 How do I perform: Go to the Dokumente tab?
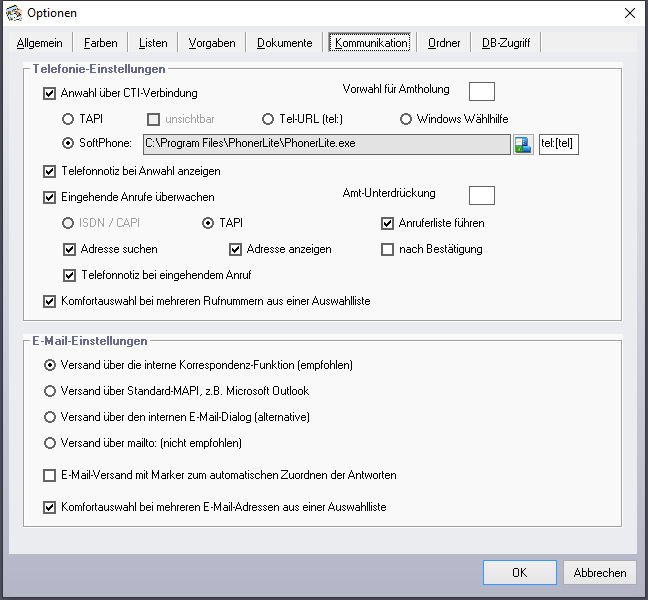coord(284,43)
